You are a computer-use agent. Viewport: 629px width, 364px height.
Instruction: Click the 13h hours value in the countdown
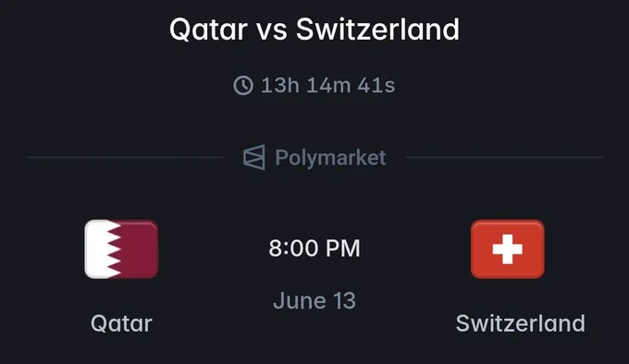[280, 85]
